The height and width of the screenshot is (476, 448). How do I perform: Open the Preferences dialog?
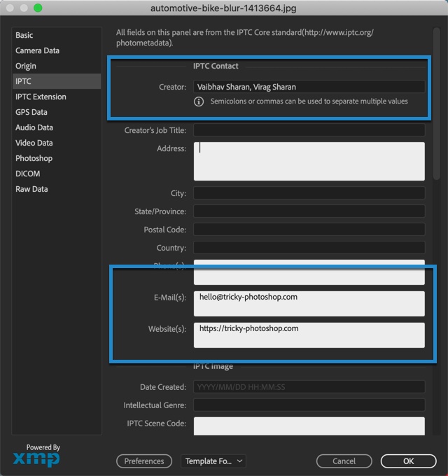[x=144, y=461]
